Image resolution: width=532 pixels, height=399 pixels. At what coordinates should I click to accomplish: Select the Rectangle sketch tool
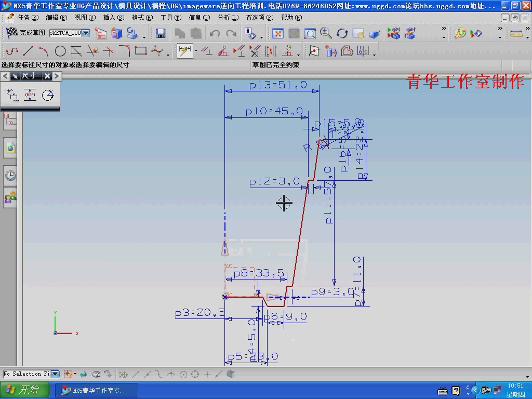(x=140, y=51)
